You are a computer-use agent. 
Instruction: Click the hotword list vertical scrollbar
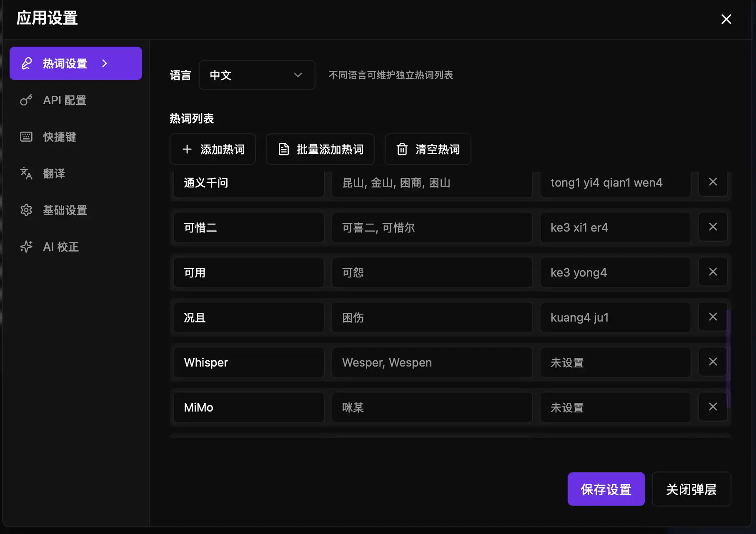click(x=728, y=358)
